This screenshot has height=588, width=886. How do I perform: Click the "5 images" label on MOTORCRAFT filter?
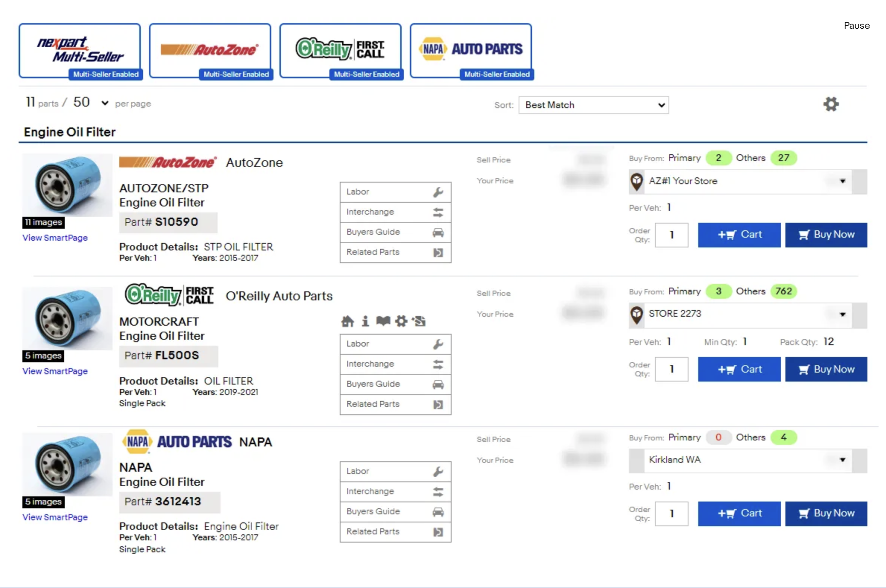click(x=43, y=355)
